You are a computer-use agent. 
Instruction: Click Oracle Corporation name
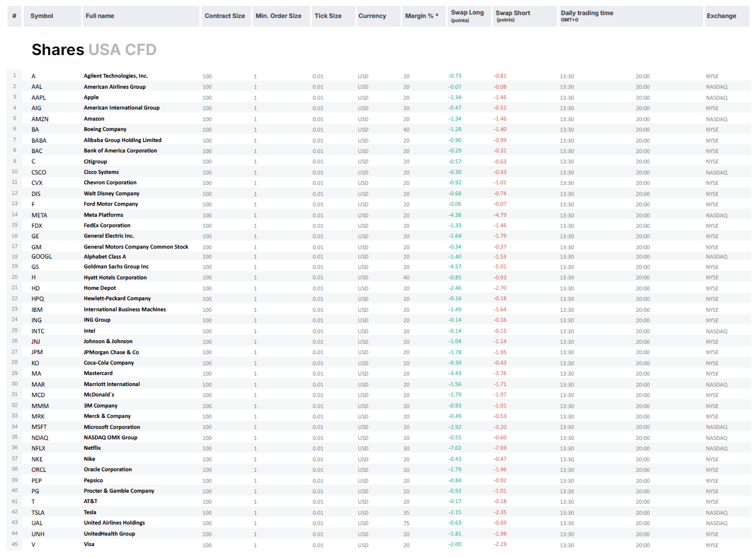108,469
